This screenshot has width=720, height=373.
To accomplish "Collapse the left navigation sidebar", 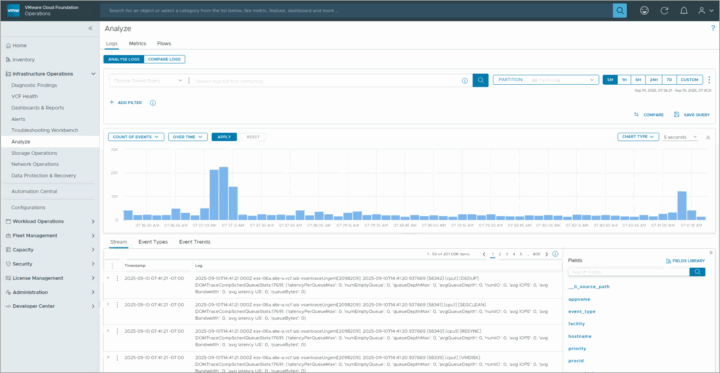I will point(90,28).
